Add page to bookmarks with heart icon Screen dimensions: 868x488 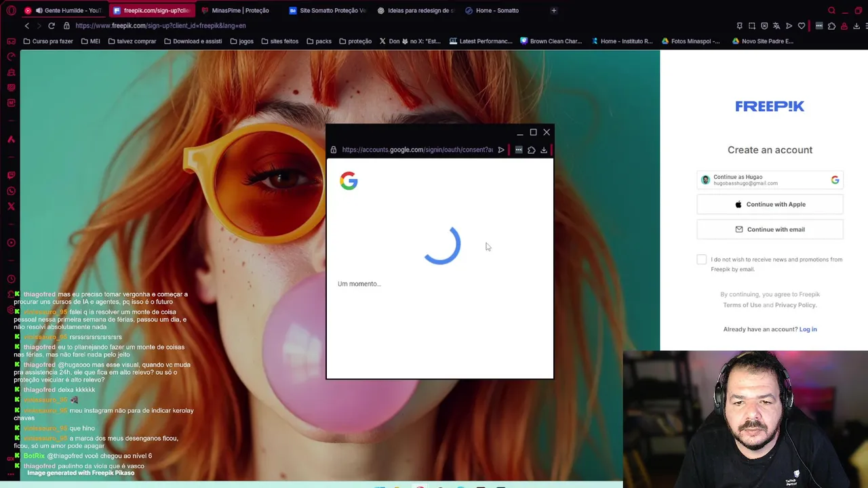pos(802,26)
